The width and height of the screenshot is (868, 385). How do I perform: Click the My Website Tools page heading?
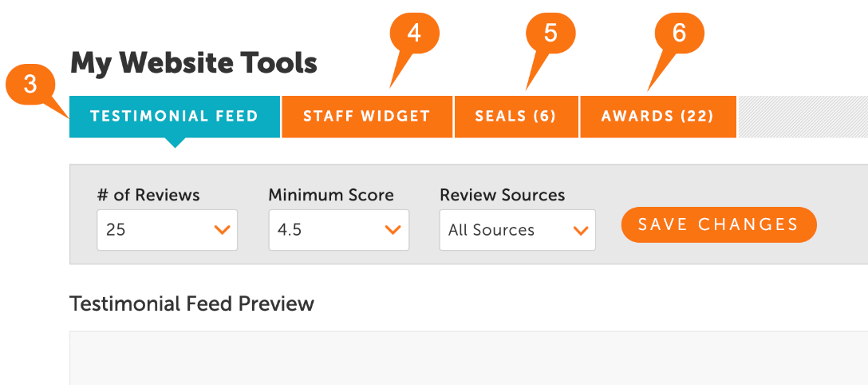194,62
